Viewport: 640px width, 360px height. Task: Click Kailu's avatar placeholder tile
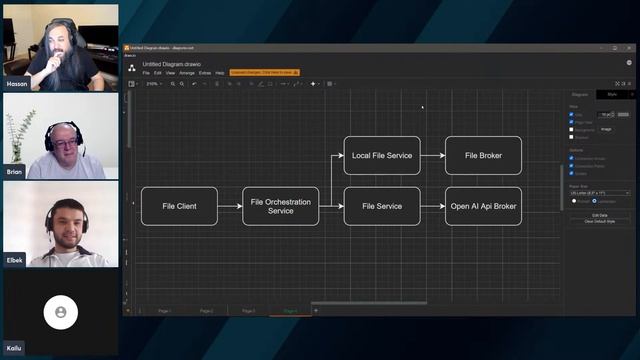61,312
